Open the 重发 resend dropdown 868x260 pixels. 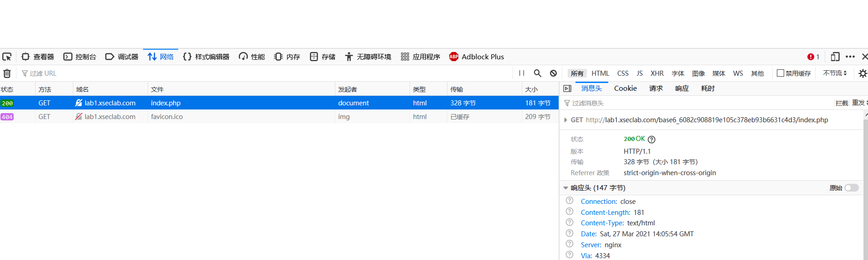tap(859, 103)
